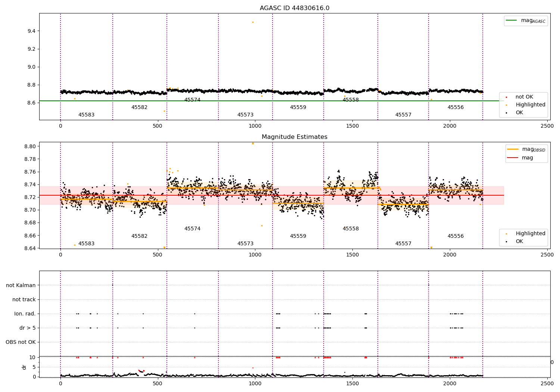The height and width of the screenshot is (392, 560).
Task: Click the 8.64 y-axis tick label
Action: [x=30, y=248]
